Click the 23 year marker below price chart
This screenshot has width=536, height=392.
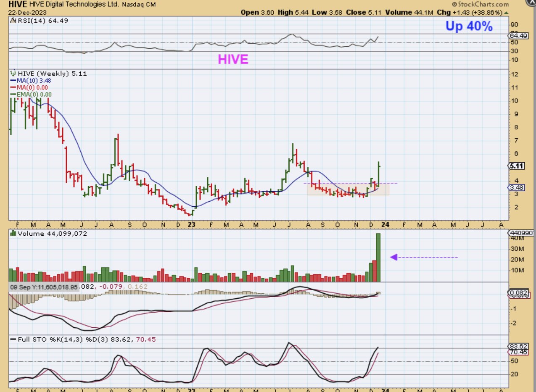[192, 224]
